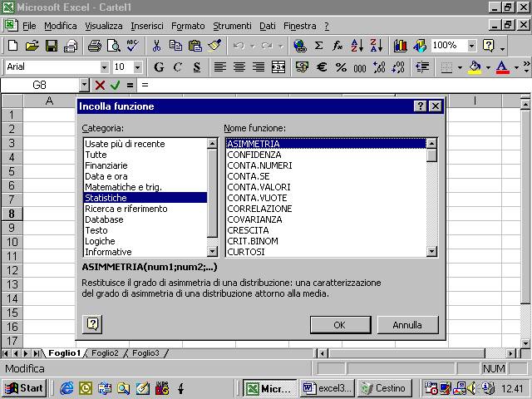Open Print Preview icon
This screenshot has height=399, width=532.
[x=114, y=46]
